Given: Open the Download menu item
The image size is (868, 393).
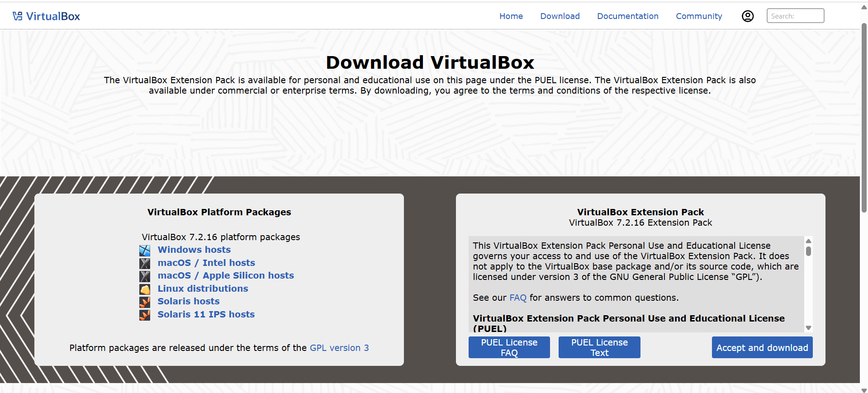Looking at the screenshot, I should (560, 16).
